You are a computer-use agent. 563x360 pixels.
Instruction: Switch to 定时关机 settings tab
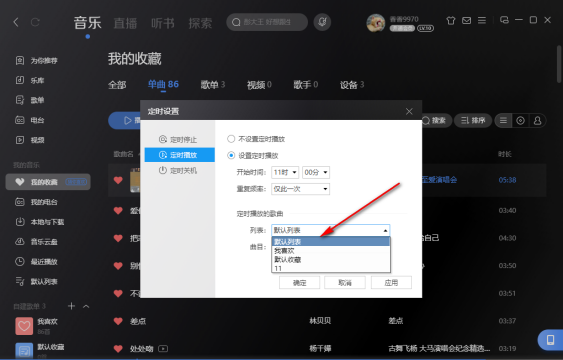tap(180, 170)
